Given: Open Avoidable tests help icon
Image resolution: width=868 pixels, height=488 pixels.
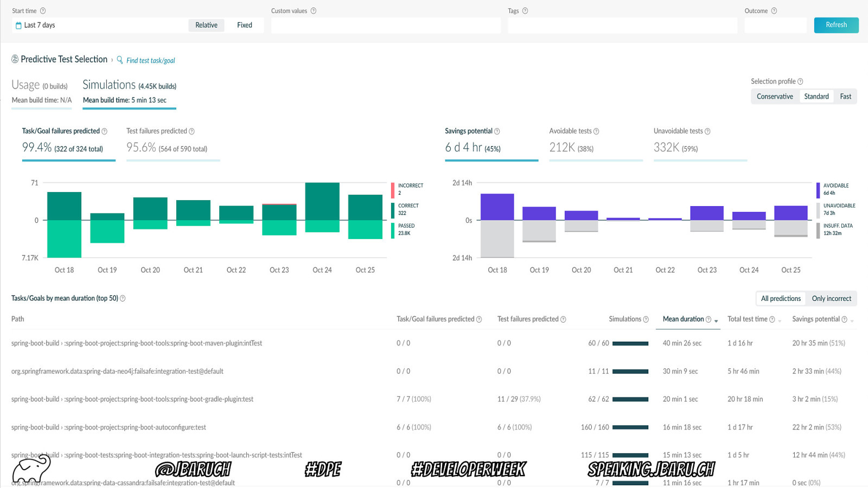Looking at the screenshot, I should pyautogui.click(x=596, y=131).
